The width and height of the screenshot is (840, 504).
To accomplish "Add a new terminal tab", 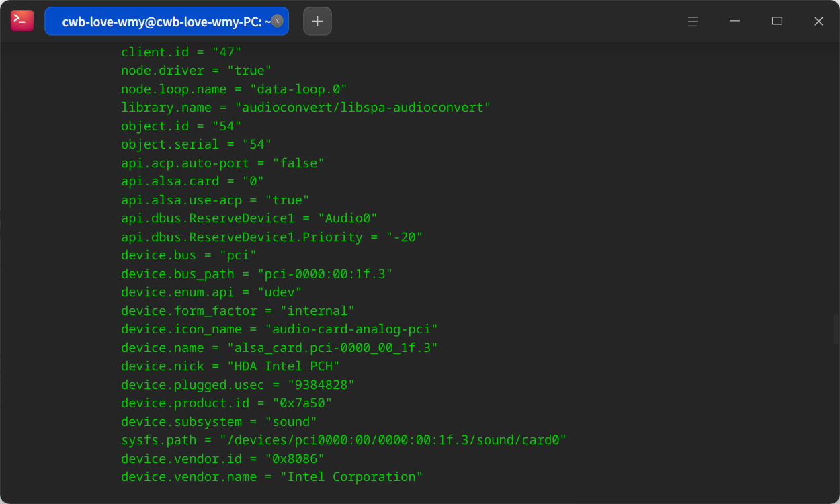I will tap(317, 21).
